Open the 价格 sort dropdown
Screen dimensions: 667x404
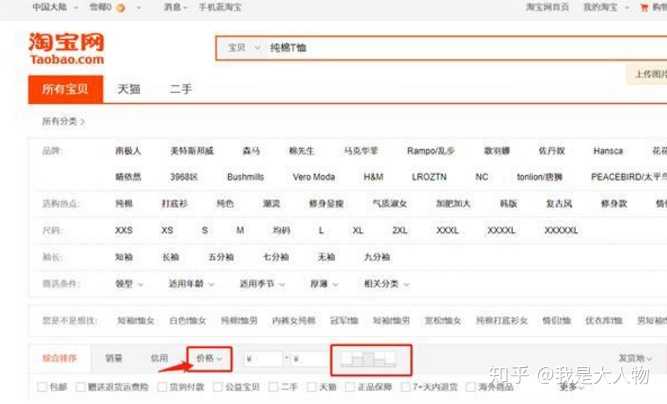click(x=209, y=358)
